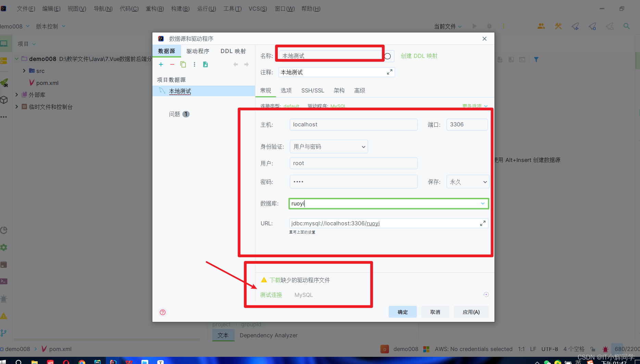Open more tool windows ellipsis in left sidebar
Viewport: 640px width, 364px height.
(4, 117)
